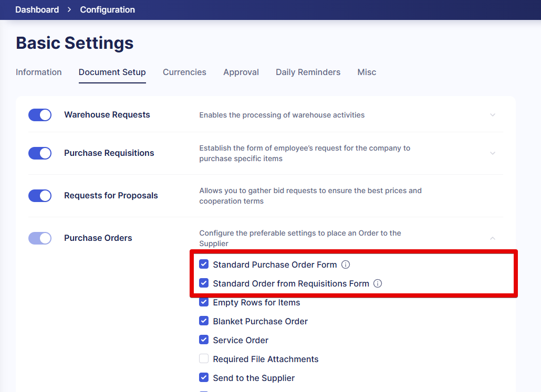Viewport: 541px width, 392px height.
Task: Click the Purchase Requisitions label
Action: point(109,153)
